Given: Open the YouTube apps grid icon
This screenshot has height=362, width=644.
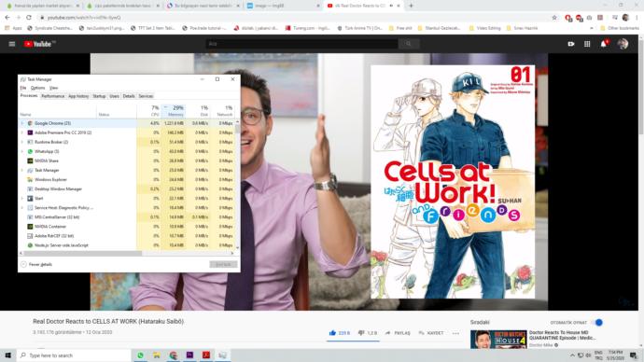Looking at the screenshot, I should 587,44.
